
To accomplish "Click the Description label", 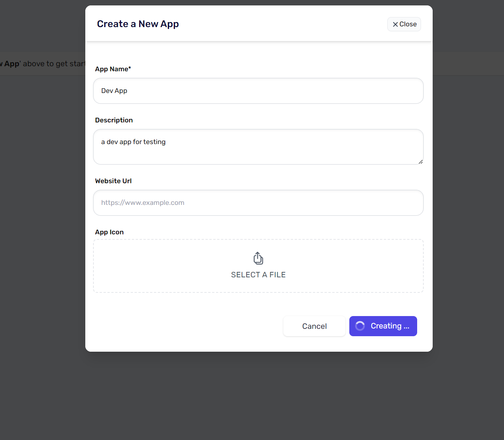I will coord(114,120).
